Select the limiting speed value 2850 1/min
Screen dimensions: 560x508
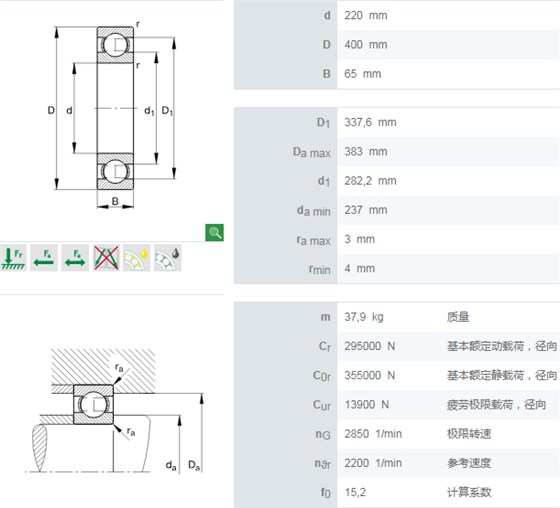373,434
